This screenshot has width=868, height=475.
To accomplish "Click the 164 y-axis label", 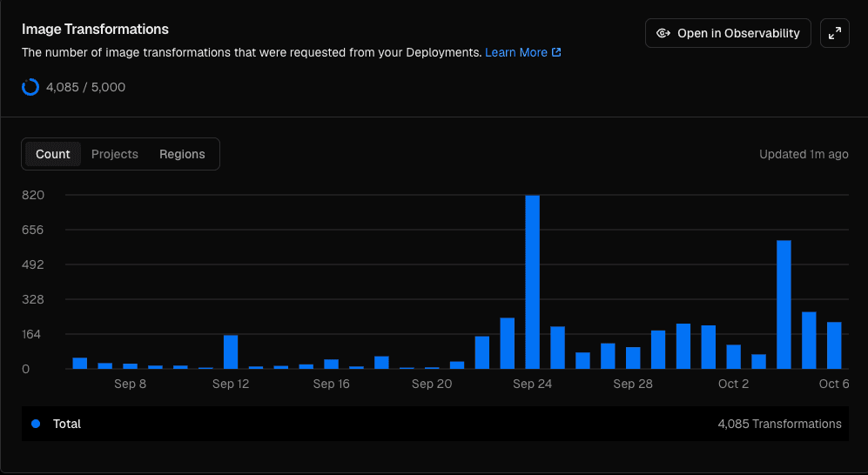I will click(31, 334).
